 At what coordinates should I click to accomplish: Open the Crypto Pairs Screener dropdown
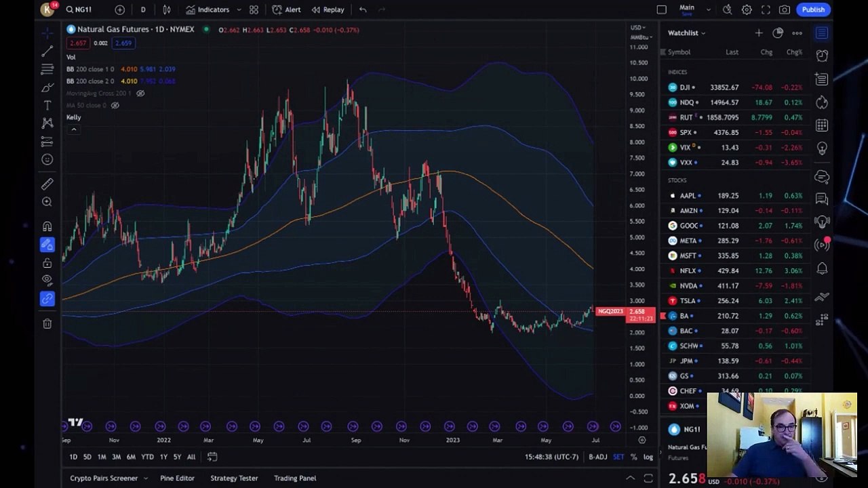pos(108,478)
